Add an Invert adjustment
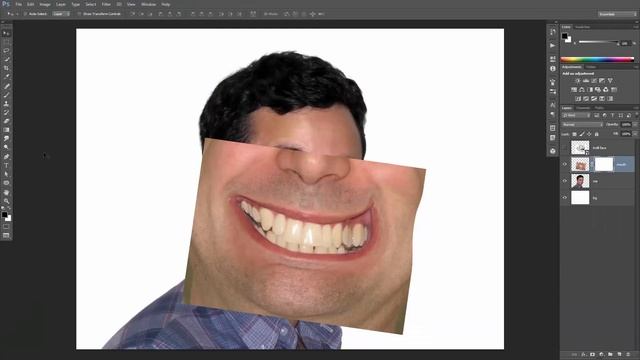 tap(578, 99)
